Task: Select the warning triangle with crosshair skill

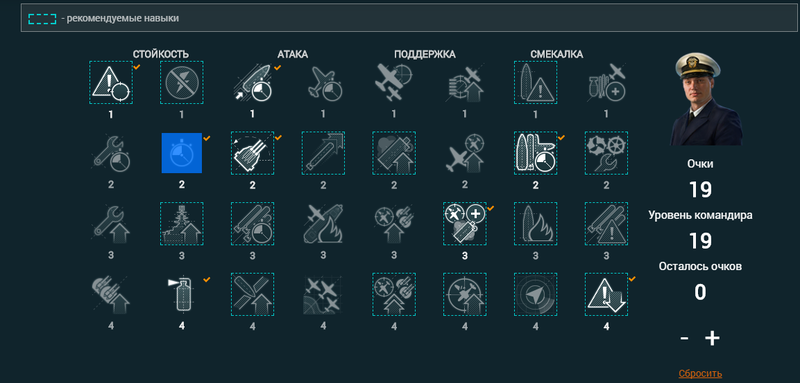Action: coord(111,83)
